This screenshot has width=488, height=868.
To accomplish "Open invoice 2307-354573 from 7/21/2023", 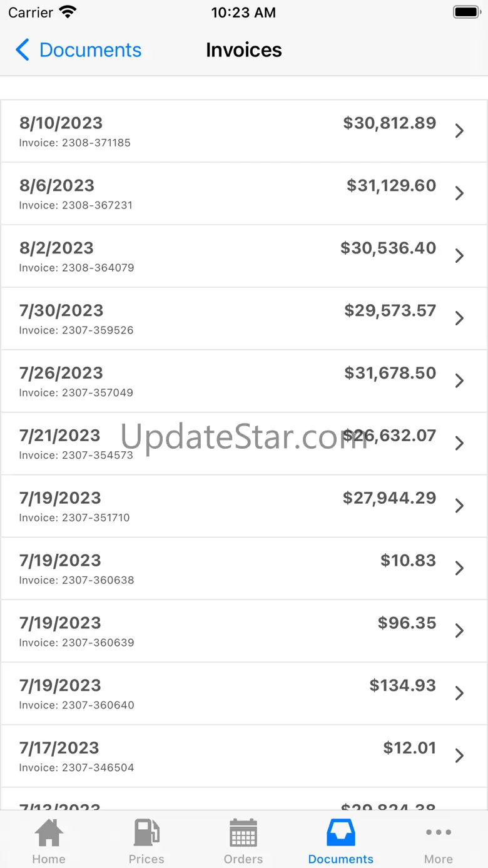I will (244, 444).
